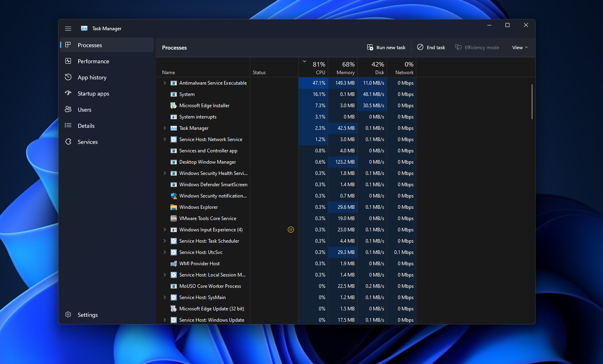Open the View dropdown

pos(520,47)
